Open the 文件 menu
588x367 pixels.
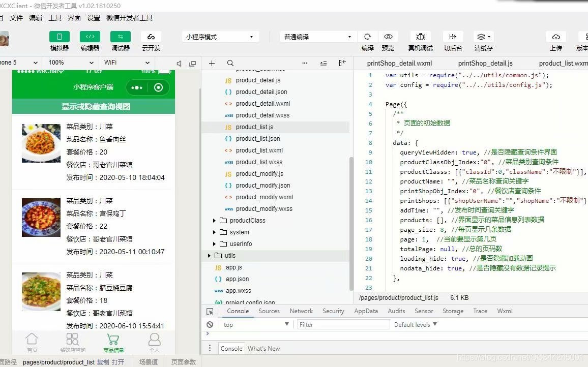16,18
